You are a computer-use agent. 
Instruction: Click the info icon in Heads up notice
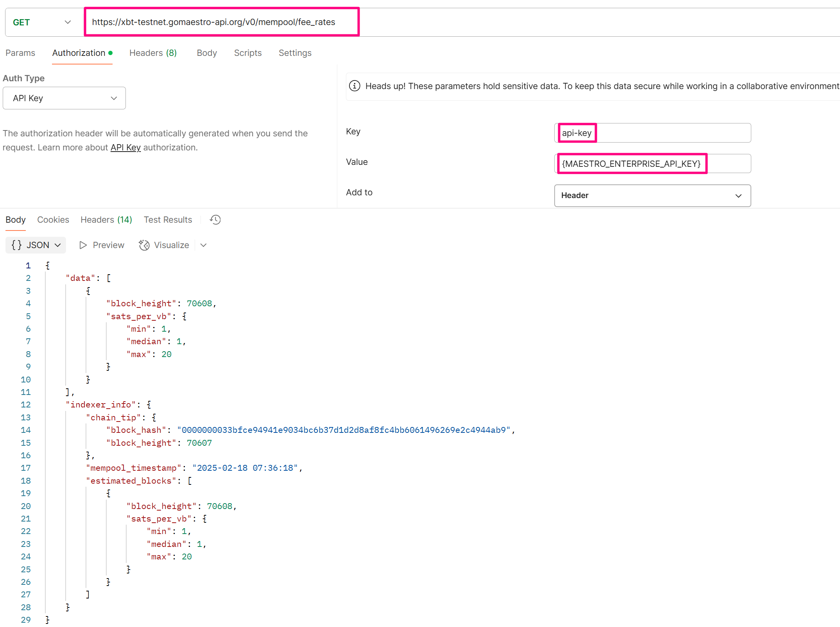pyautogui.click(x=355, y=86)
